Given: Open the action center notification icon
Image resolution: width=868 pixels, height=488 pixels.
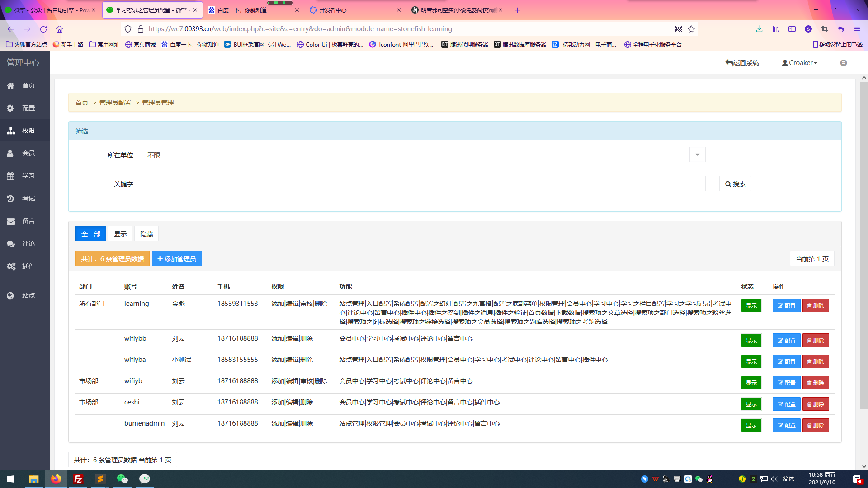Looking at the screenshot, I should pyautogui.click(x=857, y=479).
